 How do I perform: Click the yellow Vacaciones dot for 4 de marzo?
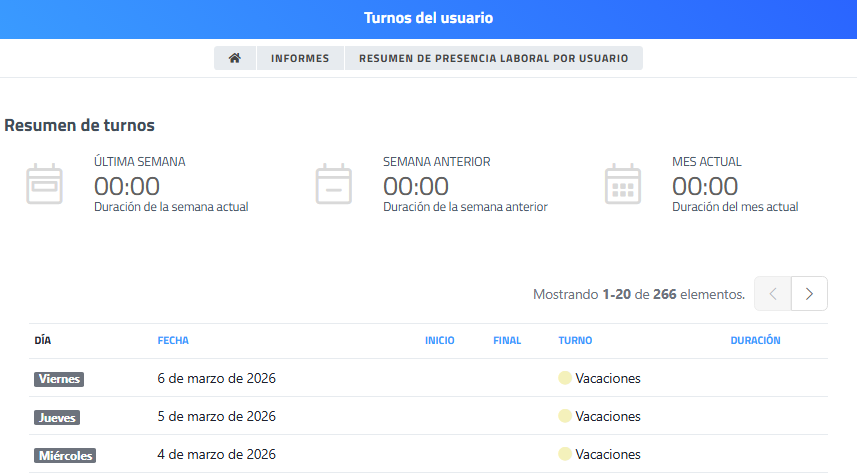[565, 455]
